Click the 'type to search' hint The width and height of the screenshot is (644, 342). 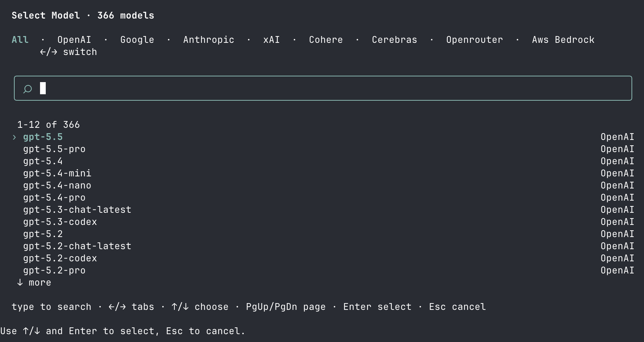click(x=51, y=307)
